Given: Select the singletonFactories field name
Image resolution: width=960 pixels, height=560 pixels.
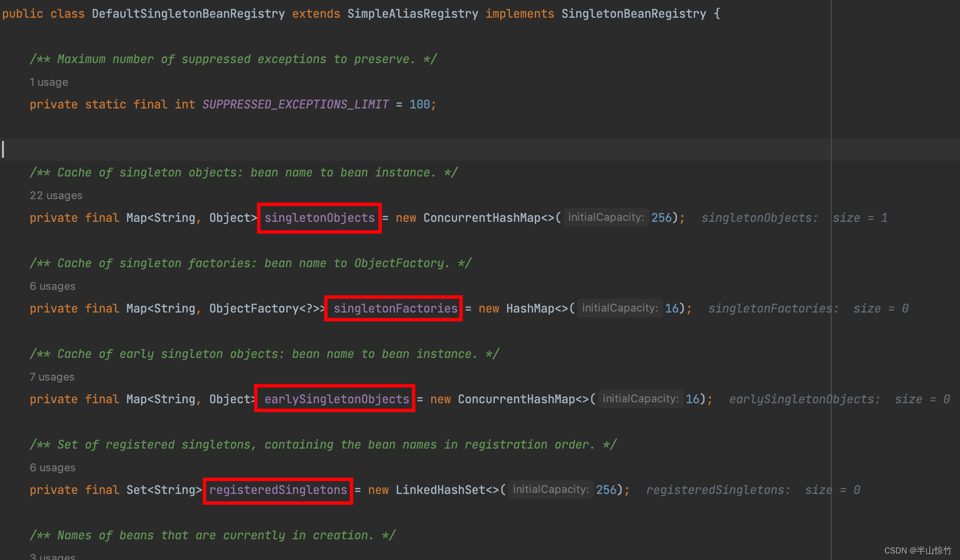Looking at the screenshot, I should [x=395, y=309].
